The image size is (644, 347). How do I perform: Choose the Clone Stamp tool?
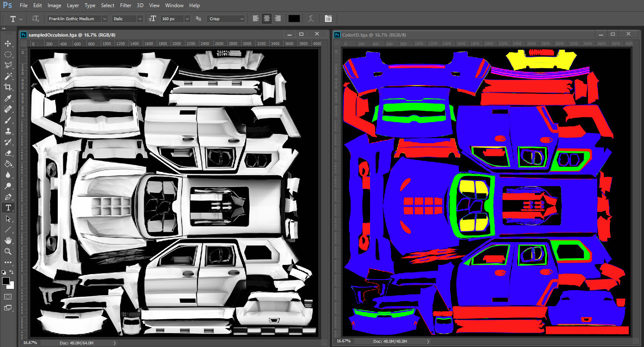8,131
